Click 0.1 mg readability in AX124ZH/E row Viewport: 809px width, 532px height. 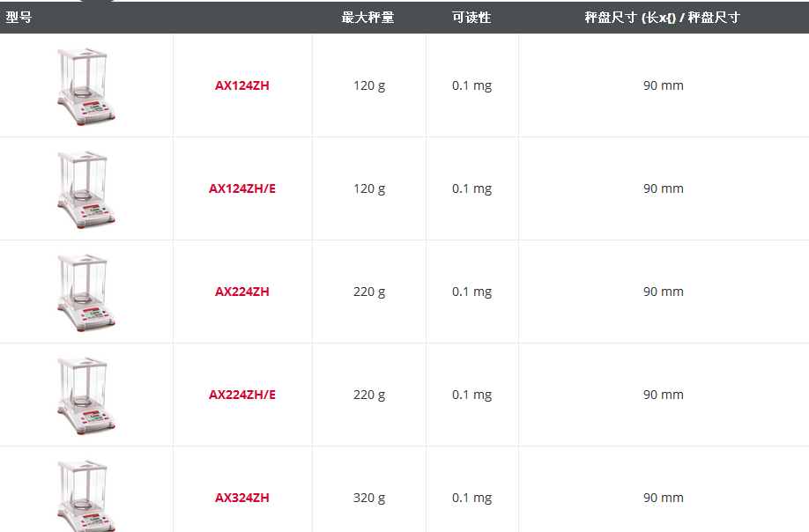pos(471,188)
